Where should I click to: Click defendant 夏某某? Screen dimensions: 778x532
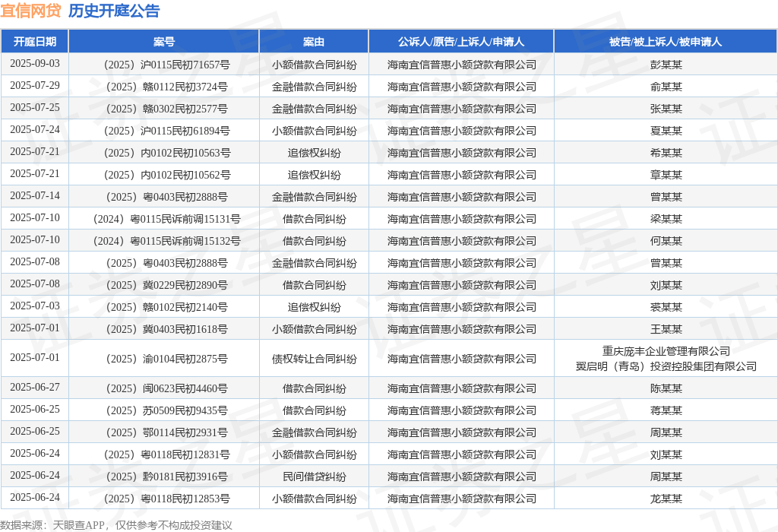[666, 131]
